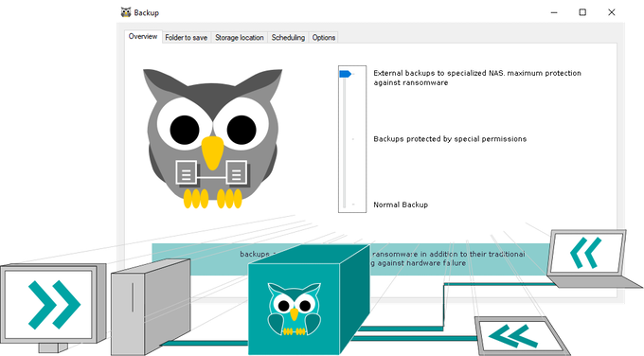Go to the Scheduling tab

tap(288, 37)
